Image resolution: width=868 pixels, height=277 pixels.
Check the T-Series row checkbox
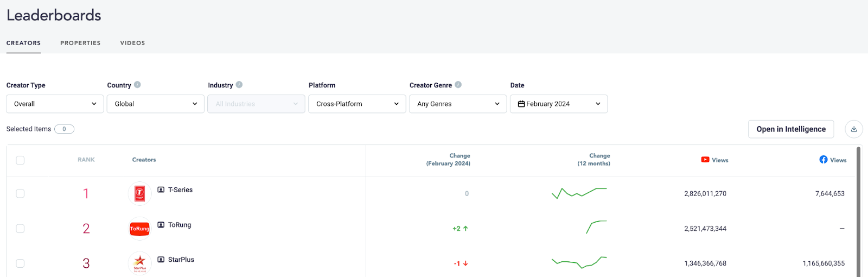(x=20, y=193)
